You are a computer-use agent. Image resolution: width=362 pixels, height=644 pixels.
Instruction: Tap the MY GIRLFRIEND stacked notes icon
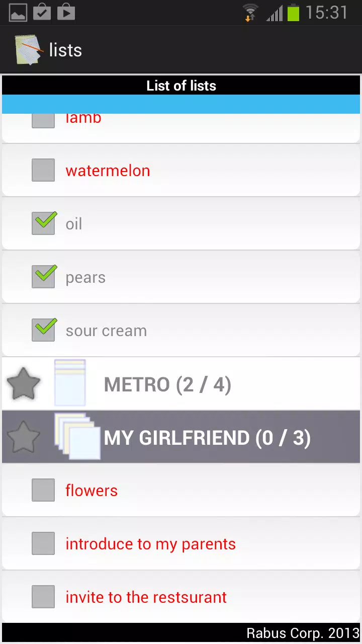pyautogui.click(x=77, y=436)
